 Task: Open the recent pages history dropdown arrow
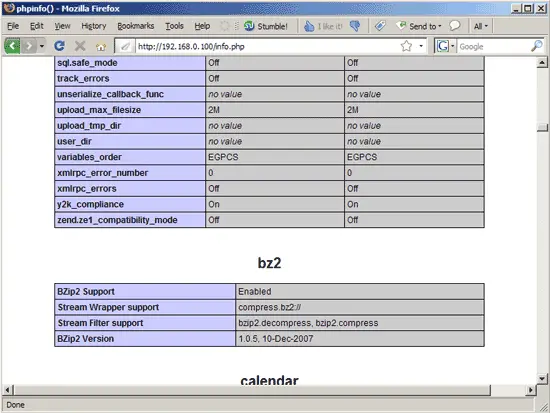42,46
